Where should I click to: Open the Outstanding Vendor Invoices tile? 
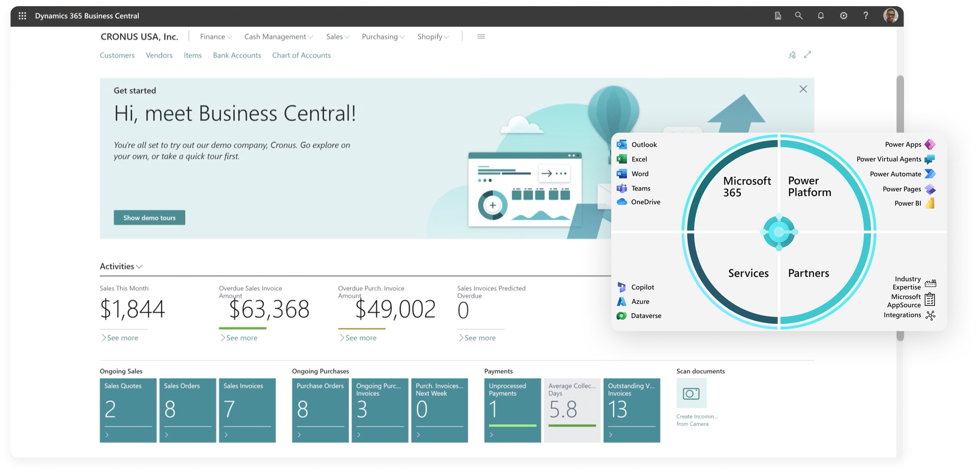coord(631,410)
